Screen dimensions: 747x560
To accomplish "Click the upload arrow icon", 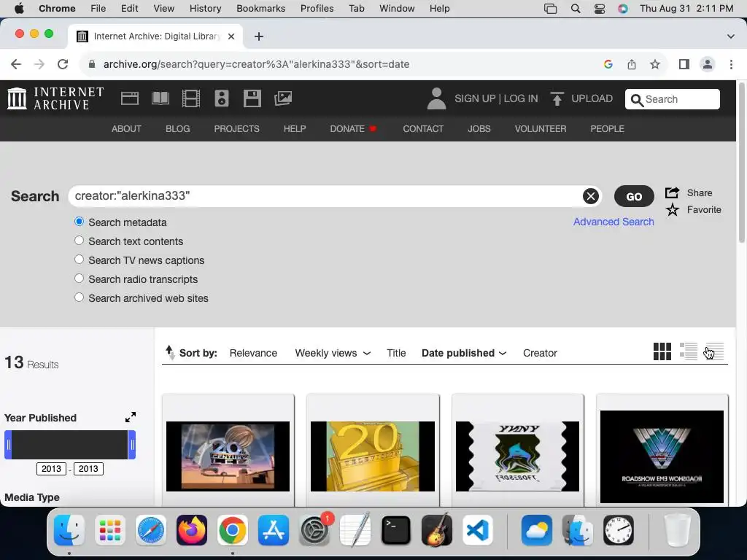I will click(x=557, y=98).
